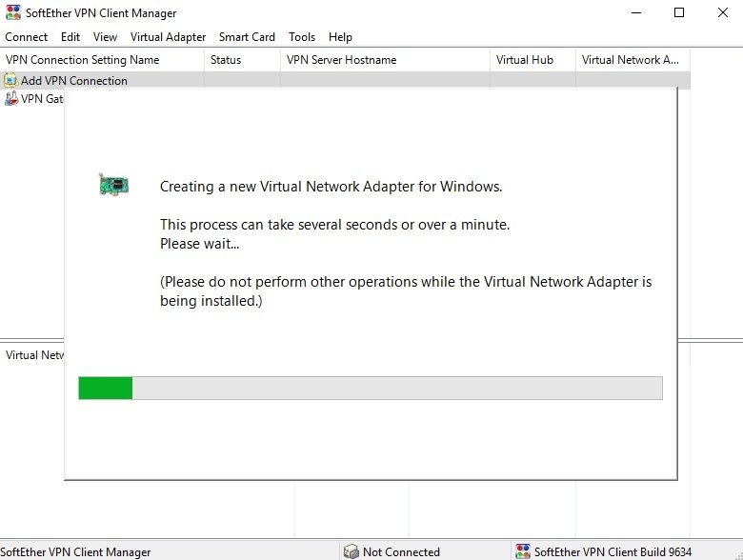This screenshot has width=743, height=560.
Task: Click 'SoftEther VPN Client Manager' status bar text
Action: (x=75, y=552)
